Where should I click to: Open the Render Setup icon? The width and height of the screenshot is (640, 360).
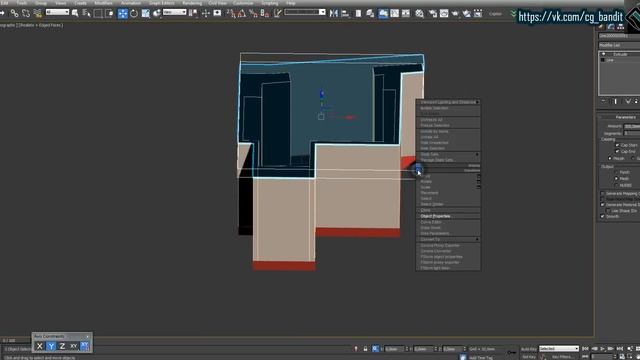point(433,13)
